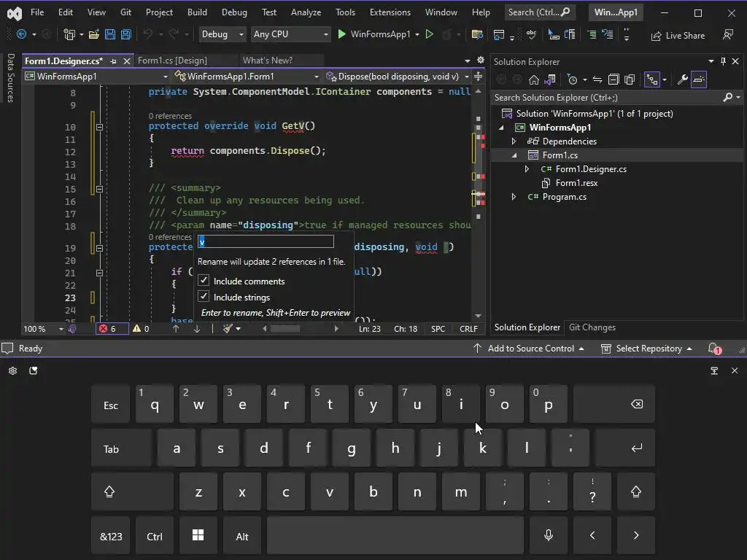Click the keyboard microphone dictation key
The height and width of the screenshot is (560, 747).
pos(549,535)
